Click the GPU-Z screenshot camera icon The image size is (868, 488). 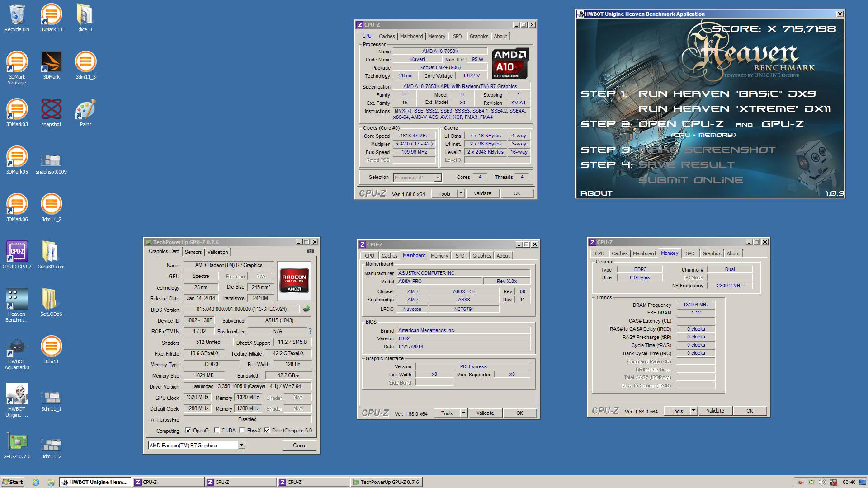point(310,251)
